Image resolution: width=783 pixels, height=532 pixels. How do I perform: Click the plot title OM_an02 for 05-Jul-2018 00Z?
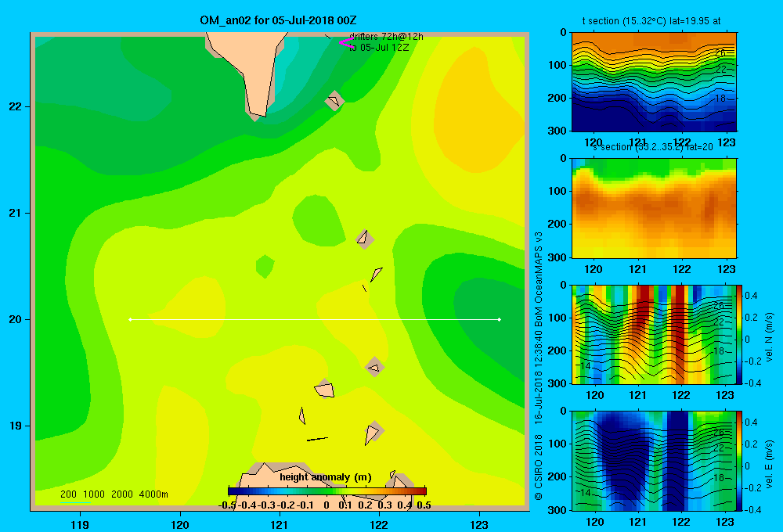pyautogui.click(x=278, y=20)
